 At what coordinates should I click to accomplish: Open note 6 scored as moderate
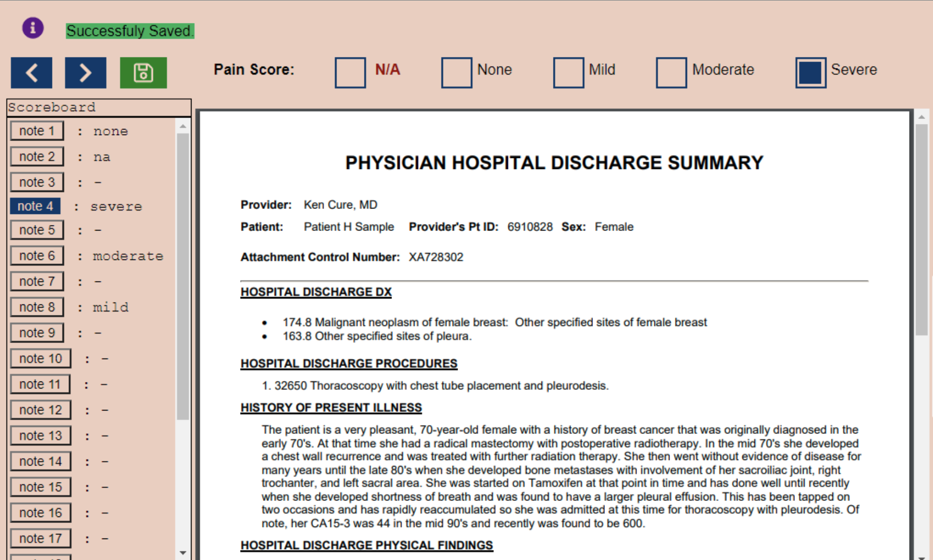tap(36, 255)
